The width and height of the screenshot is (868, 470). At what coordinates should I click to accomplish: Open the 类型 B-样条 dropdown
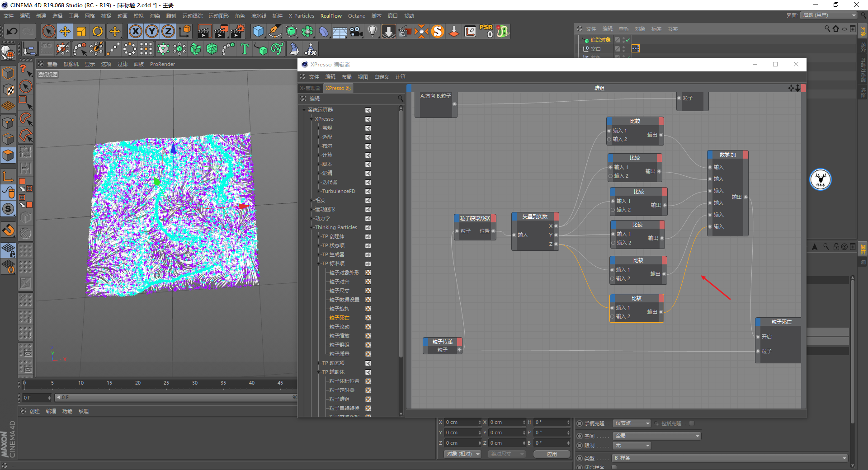[x=730, y=458]
